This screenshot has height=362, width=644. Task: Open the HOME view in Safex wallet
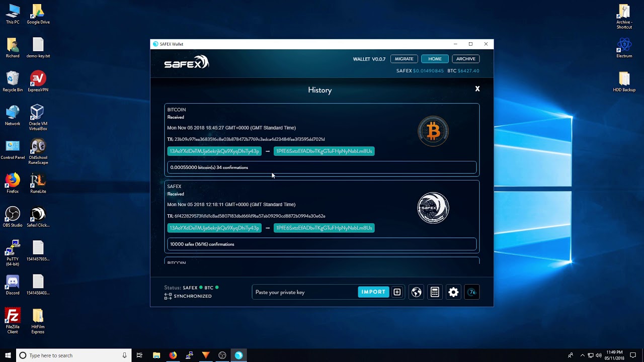point(435,59)
